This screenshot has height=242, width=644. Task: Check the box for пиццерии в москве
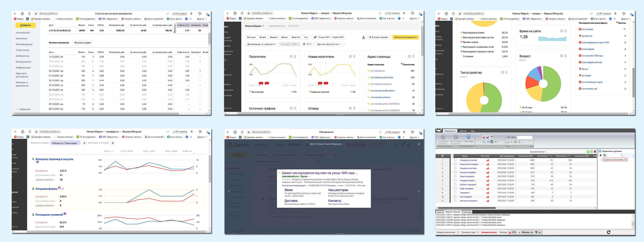click(455, 160)
